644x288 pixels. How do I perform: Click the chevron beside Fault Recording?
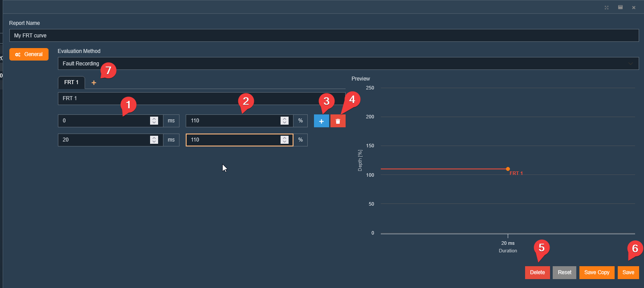pos(631,63)
